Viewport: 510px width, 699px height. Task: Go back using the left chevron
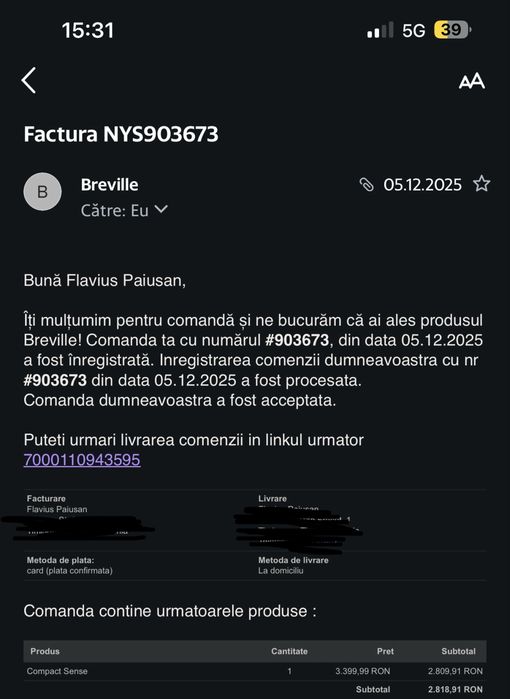pos(29,81)
